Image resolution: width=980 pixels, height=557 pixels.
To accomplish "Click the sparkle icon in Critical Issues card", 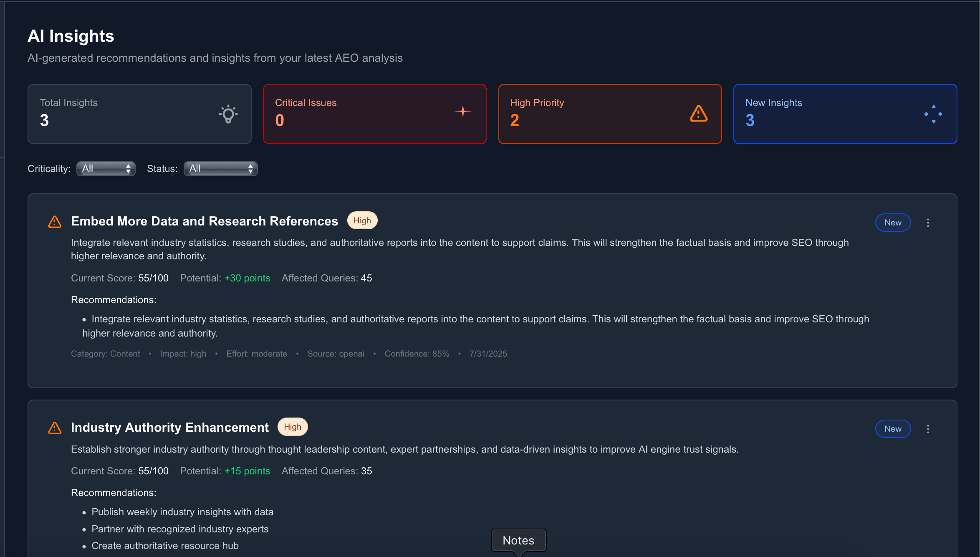I will 463,111.
